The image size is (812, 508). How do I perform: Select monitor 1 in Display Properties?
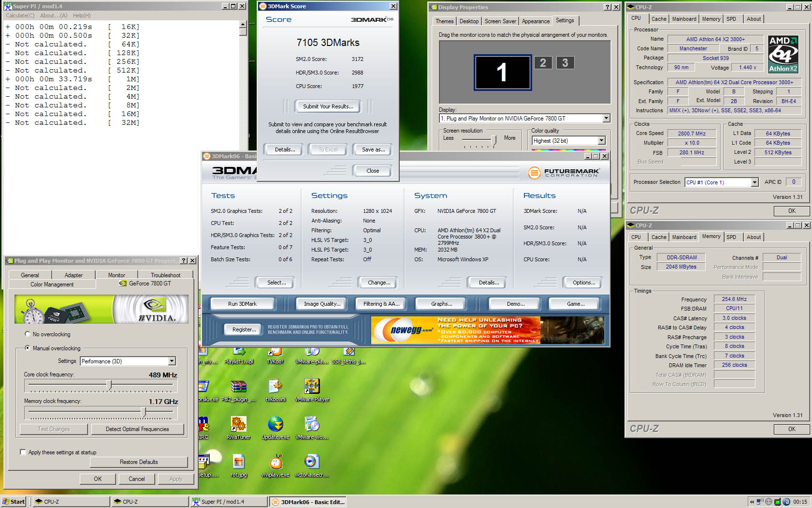click(x=503, y=73)
